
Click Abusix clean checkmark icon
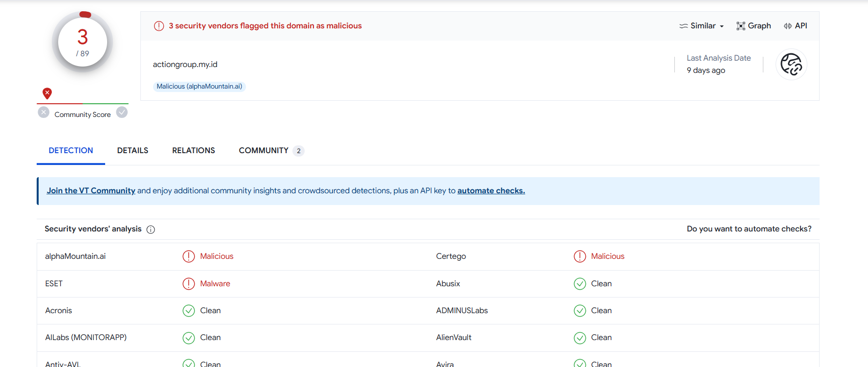click(x=579, y=284)
